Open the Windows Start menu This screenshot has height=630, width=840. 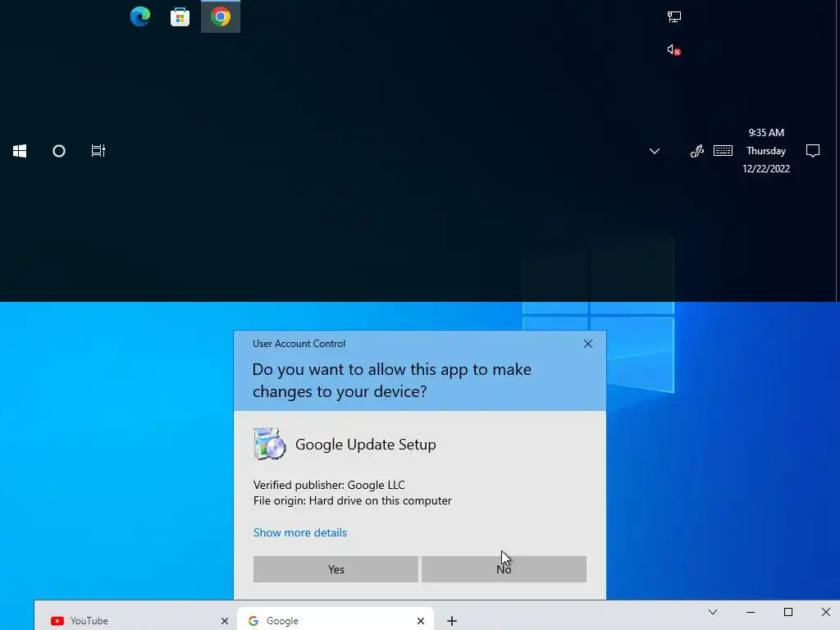click(20, 151)
